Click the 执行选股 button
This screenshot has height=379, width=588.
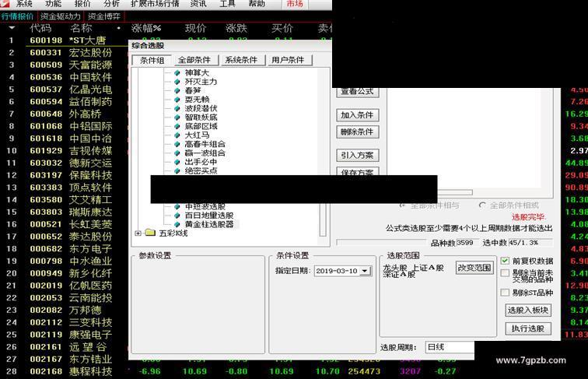click(x=528, y=328)
